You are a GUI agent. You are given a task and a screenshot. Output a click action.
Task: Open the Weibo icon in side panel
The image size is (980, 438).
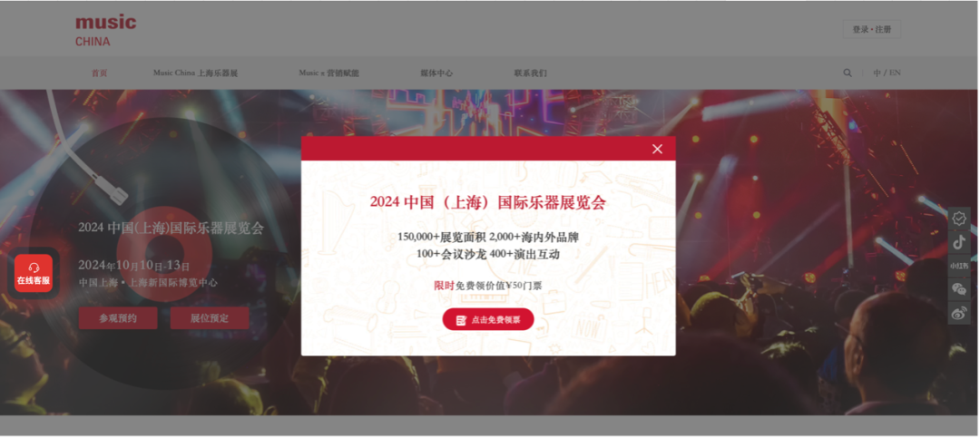point(959,313)
